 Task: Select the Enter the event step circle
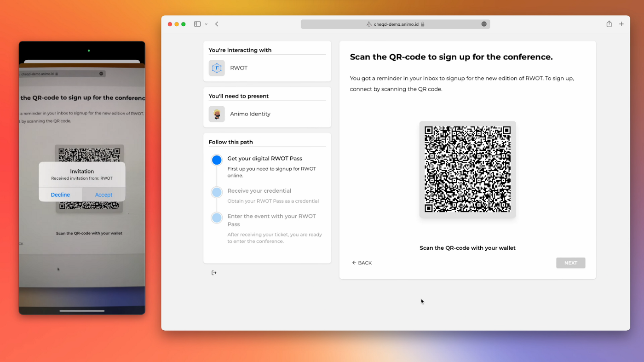[217, 218]
